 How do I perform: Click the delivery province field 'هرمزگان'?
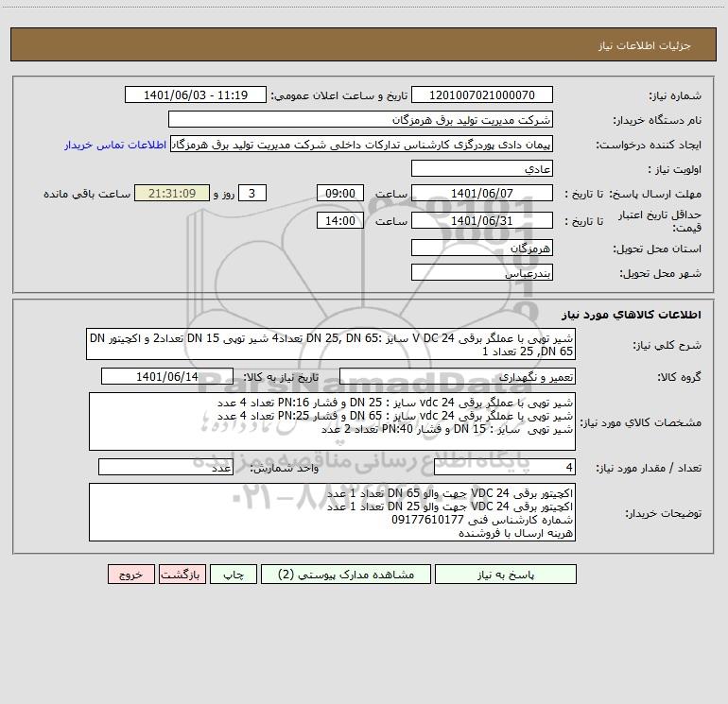482,249
